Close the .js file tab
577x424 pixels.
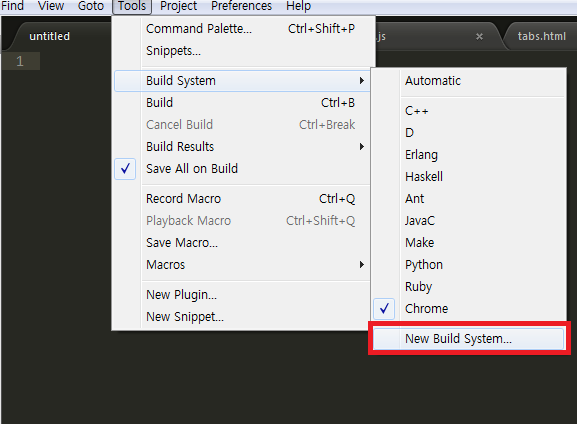coord(479,36)
